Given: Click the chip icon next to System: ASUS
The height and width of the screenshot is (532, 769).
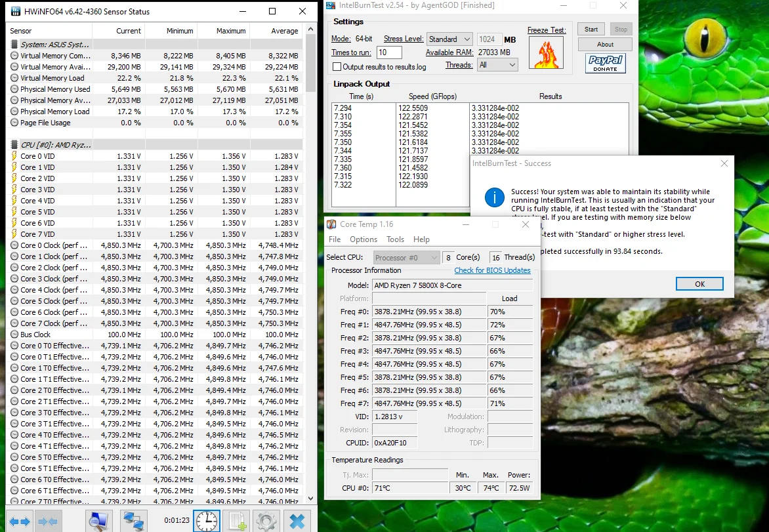Looking at the screenshot, I should point(14,45).
